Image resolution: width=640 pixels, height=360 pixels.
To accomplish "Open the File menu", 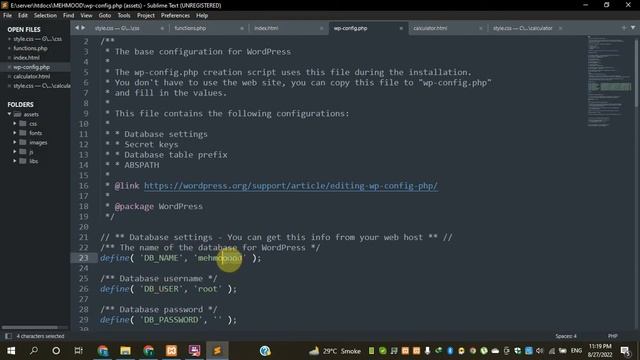I will point(7,16).
